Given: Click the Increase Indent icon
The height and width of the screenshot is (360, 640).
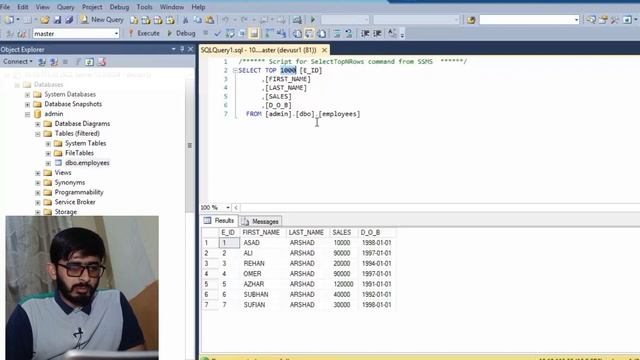Looking at the screenshot, I should click(x=377, y=33).
